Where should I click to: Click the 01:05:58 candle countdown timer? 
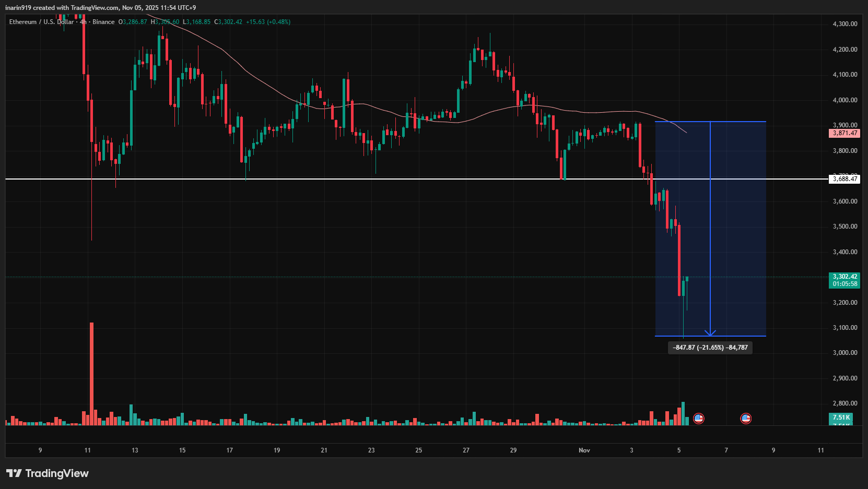844,284
